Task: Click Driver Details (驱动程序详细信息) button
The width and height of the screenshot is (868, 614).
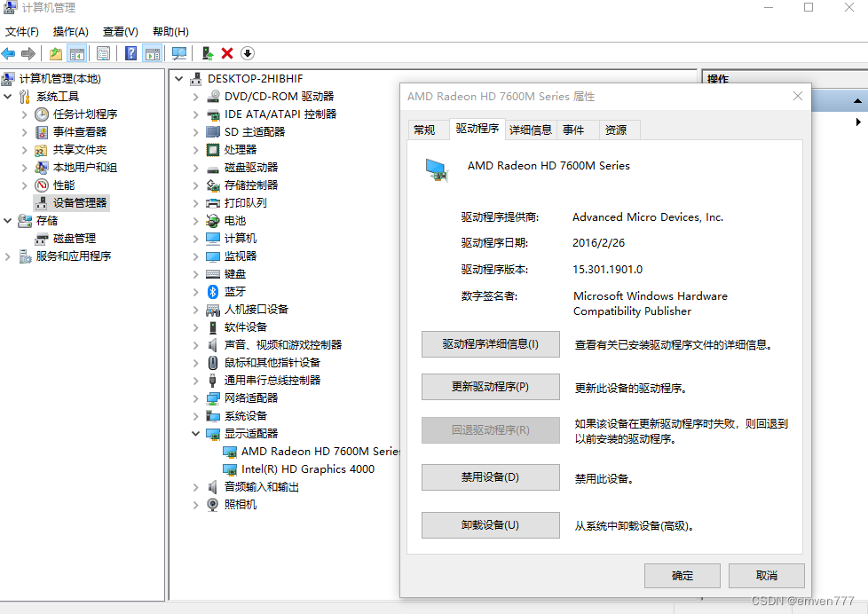Action: pyautogui.click(x=491, y=344)
